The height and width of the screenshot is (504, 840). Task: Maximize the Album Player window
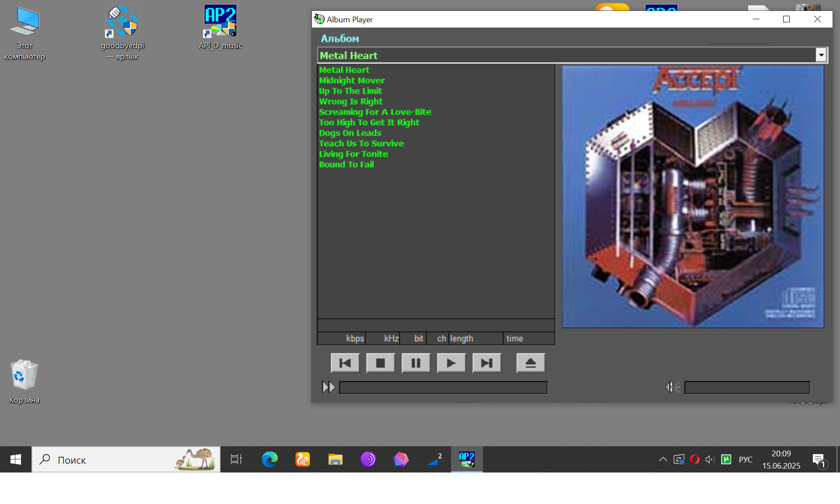click(786, 19)
